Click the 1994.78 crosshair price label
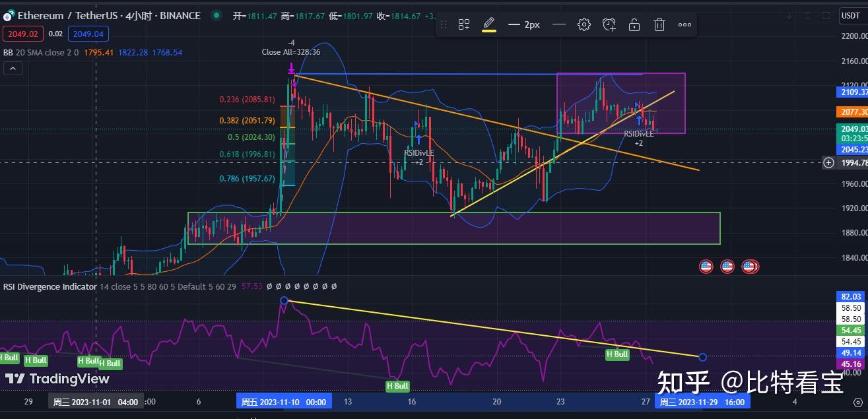This screenshot has height=419, width=868. [853, 163]
